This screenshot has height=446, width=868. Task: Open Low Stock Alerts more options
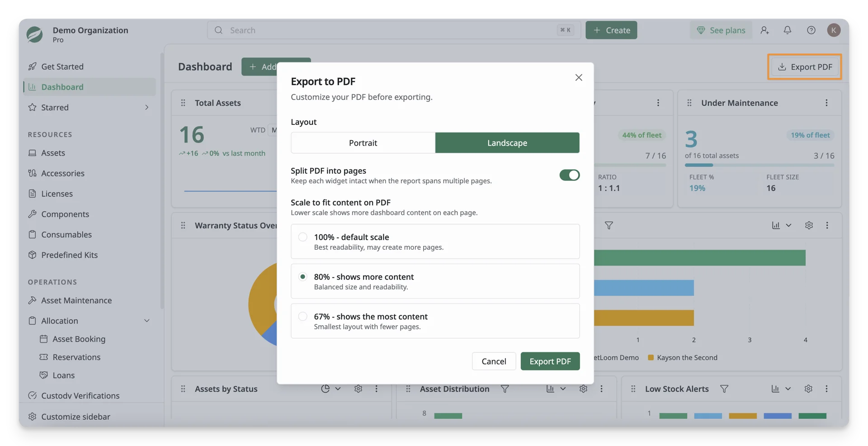pos(826,389)
